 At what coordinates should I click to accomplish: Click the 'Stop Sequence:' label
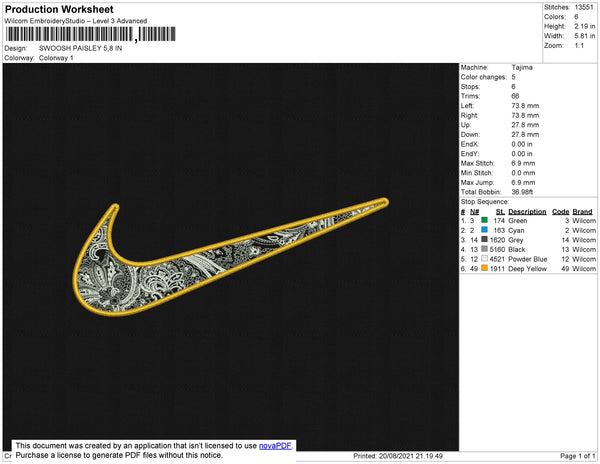tap(484, 202)
